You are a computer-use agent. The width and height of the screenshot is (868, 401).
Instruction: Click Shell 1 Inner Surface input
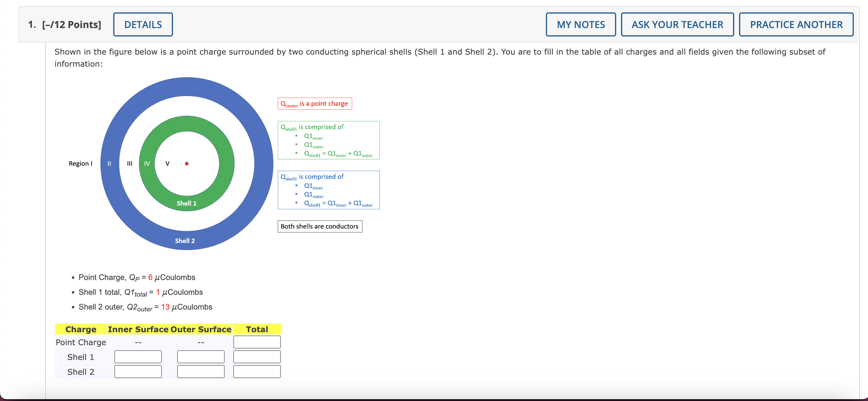[138, 357]
